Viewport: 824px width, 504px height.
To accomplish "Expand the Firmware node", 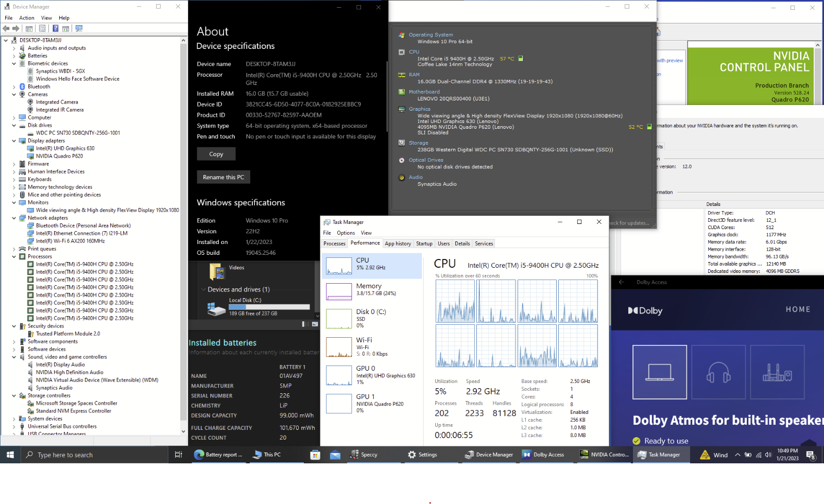I will click(x=14, y=164).
